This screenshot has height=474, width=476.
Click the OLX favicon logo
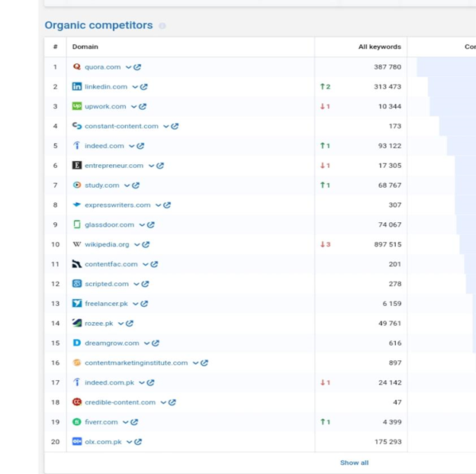point(77,441)
